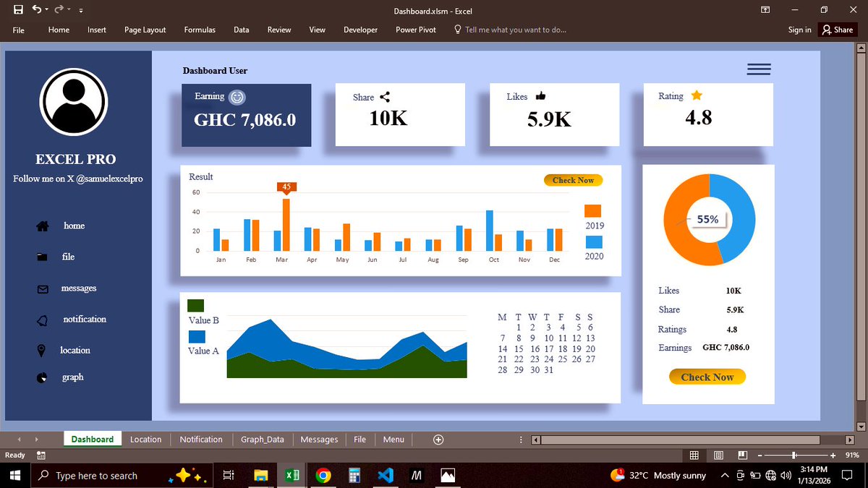Open the Notification sheet tab

pyautogui.click(x=201, y=439)
